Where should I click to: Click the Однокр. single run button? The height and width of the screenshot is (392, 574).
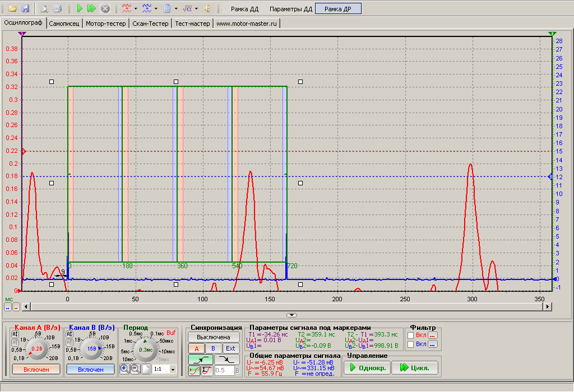367,367
